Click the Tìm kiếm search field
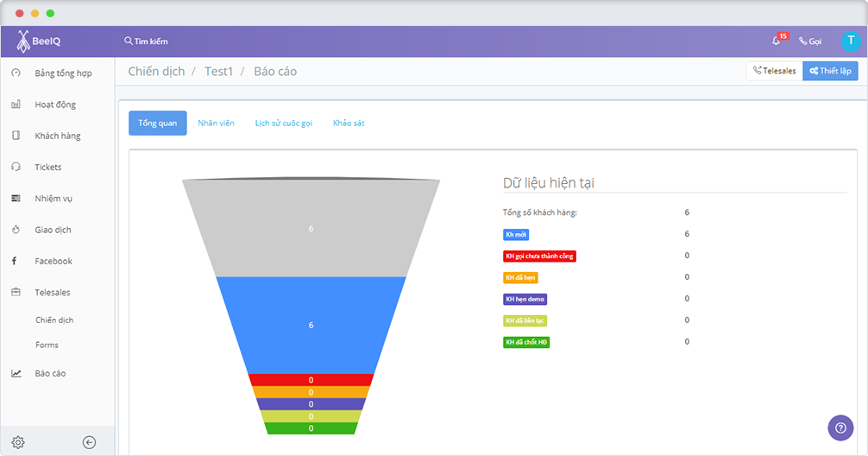The width and height of the screenshot is (868, 456). pos(147,41)
